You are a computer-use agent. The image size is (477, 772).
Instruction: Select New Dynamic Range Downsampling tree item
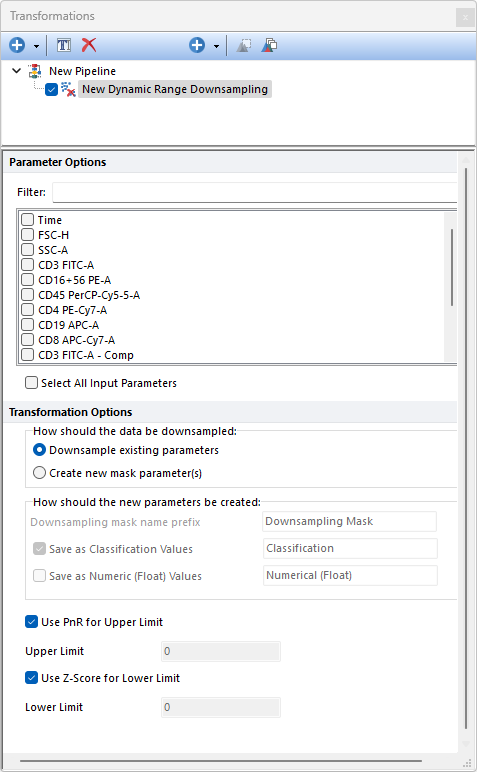[x=175, y=89]
